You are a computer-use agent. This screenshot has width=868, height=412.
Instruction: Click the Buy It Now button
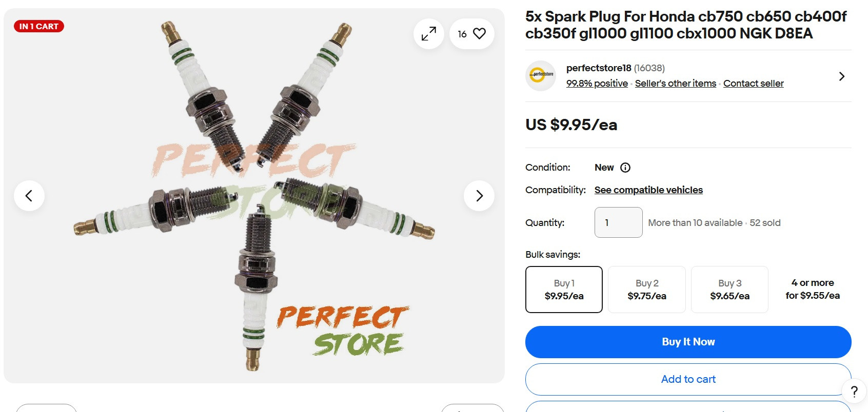[688, 342]
